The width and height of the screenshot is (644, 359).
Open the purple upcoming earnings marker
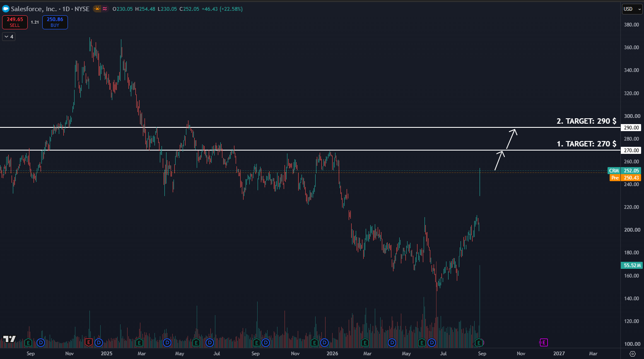[x=543, y=342]
